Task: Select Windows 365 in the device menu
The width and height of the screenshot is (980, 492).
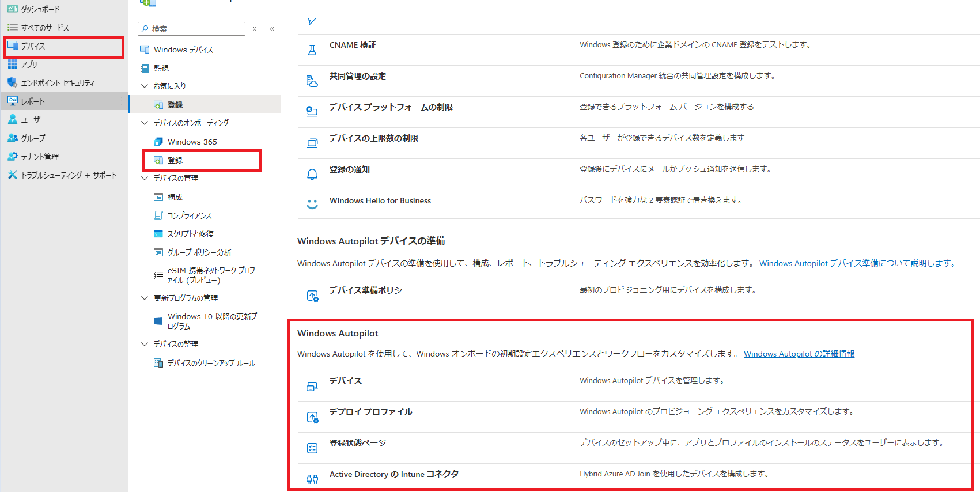Action: pyautogui.click(x=192, y=142)
